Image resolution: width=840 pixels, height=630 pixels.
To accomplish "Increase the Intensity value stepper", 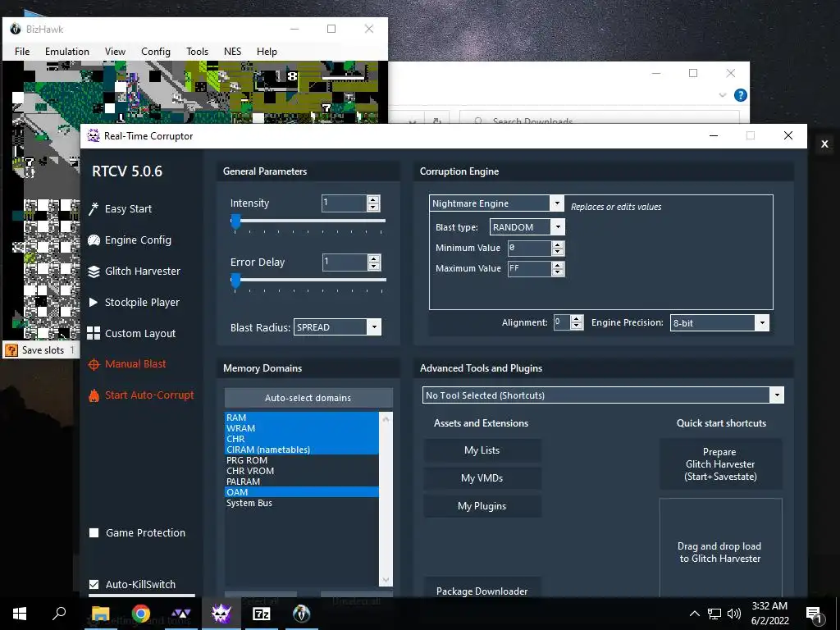I will coord(373,199).
